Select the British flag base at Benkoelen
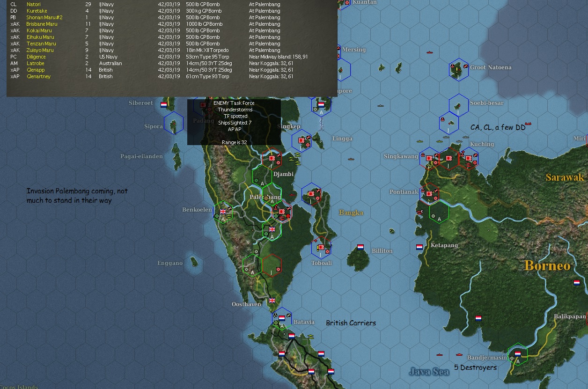Screen dimensions: 588x389 click(223, 211)
